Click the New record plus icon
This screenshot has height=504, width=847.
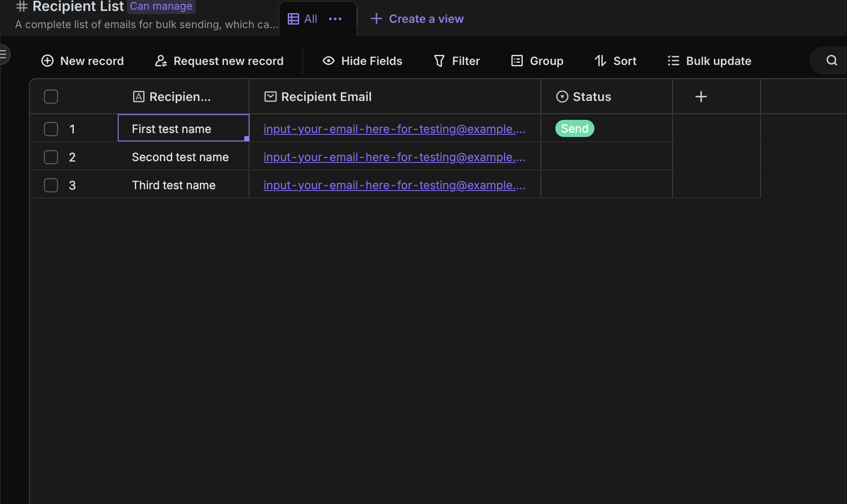[47, 61]
